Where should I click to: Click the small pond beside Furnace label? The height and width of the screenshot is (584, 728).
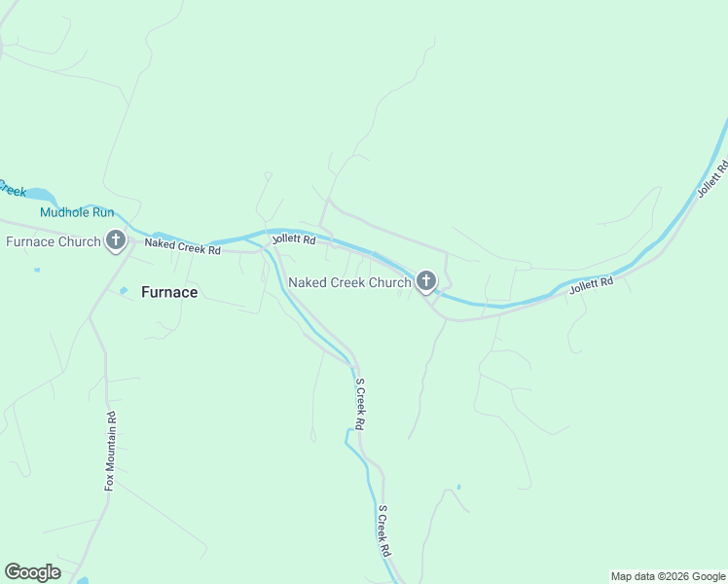pos(124,291)
